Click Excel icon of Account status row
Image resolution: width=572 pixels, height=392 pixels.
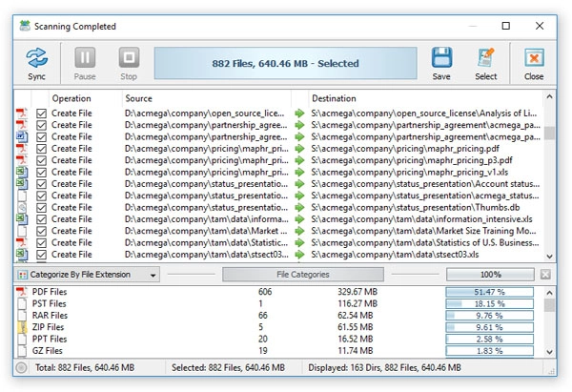(22, 183)
